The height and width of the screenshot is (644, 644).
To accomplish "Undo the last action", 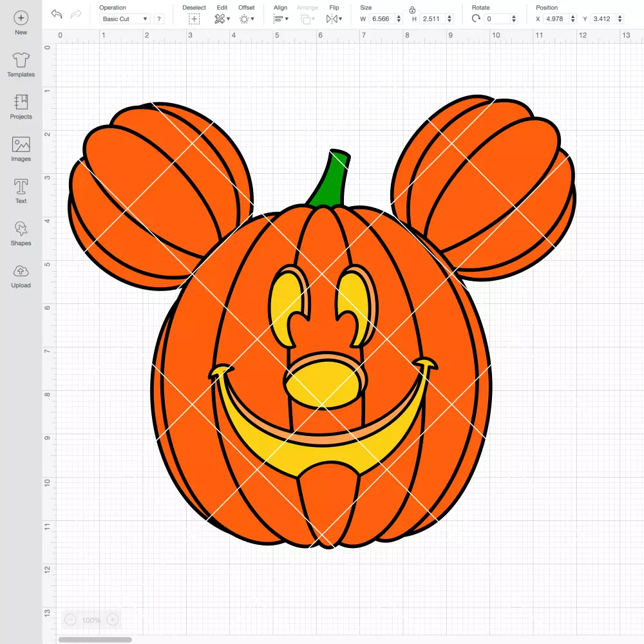I will pyautogui.click(x=57, y=14).
